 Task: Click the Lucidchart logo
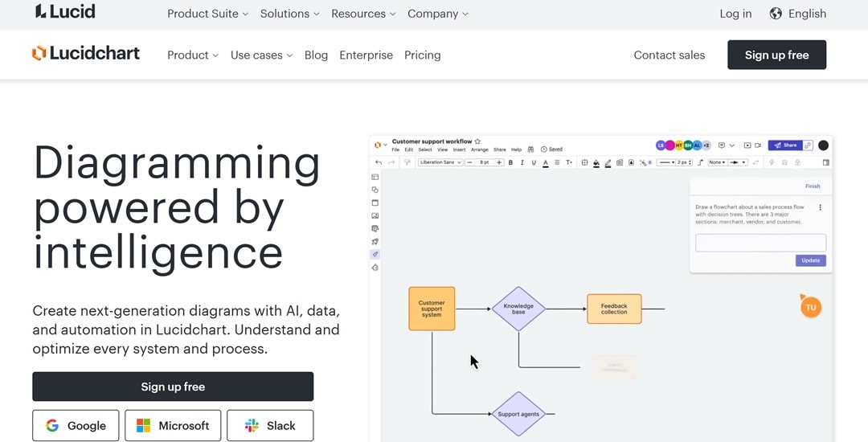[x=86, y=53]
